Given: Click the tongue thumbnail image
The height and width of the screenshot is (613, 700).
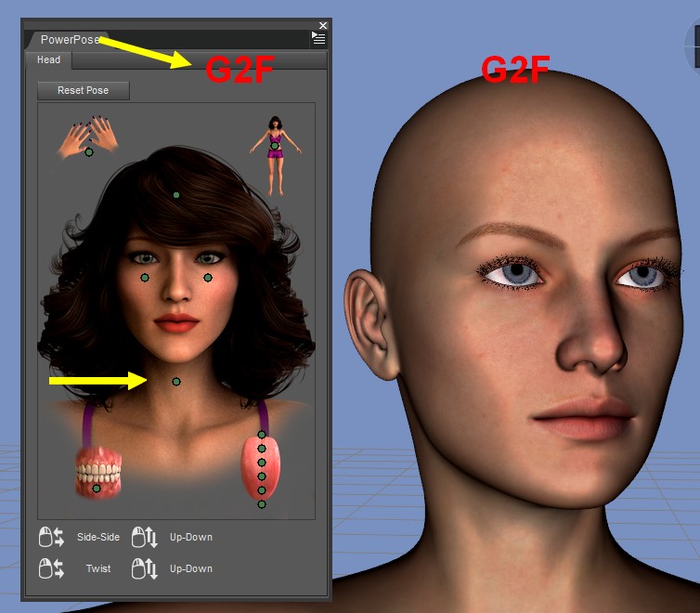Looking at the screenshot, I should click(261, 467).
